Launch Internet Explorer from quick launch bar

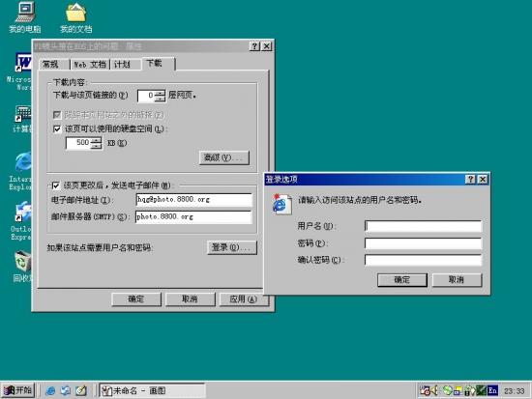(50, 390)
